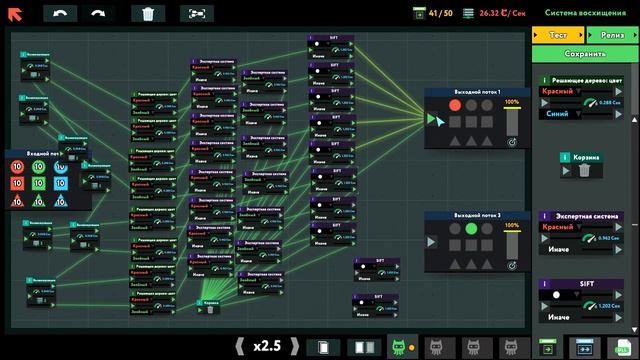This screenshot has height=360, width=640.
Task: Toggle middle gray square in Выходной поток 3
Action: [471, 245]
